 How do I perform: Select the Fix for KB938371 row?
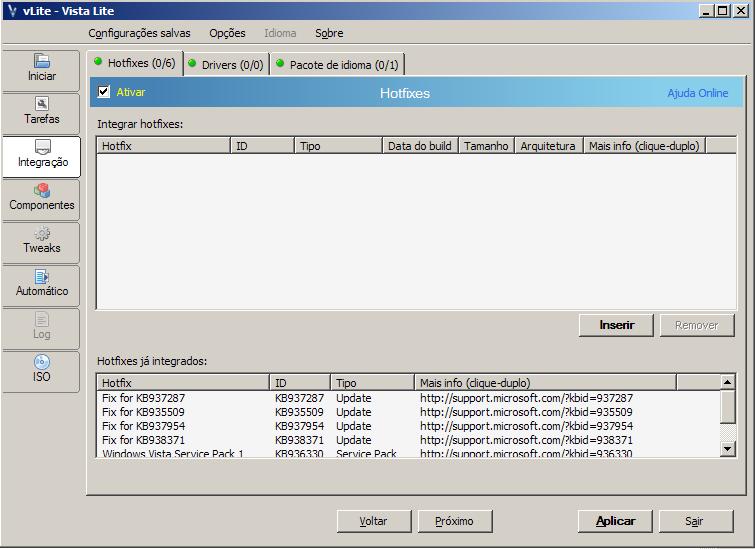coord(408,440)
